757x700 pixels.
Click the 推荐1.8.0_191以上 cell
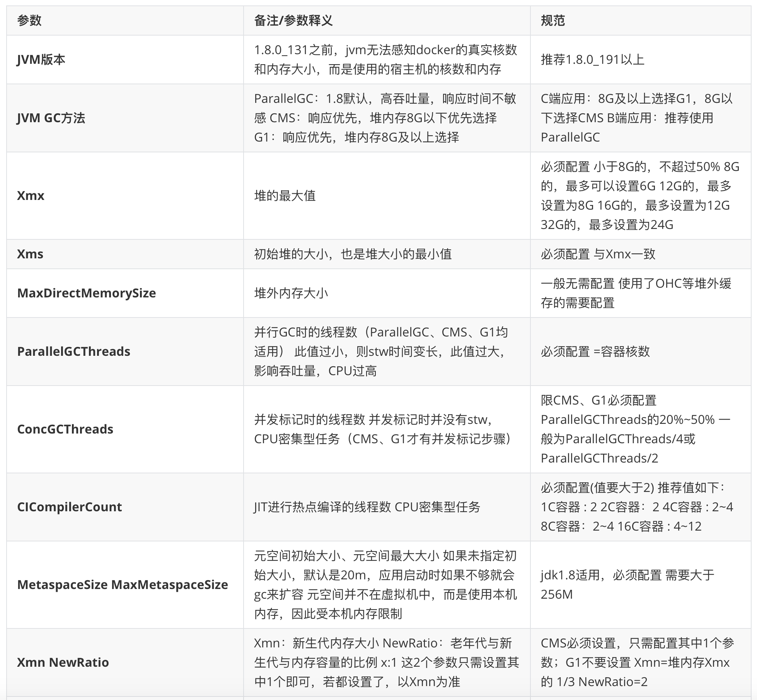[641, 60]
